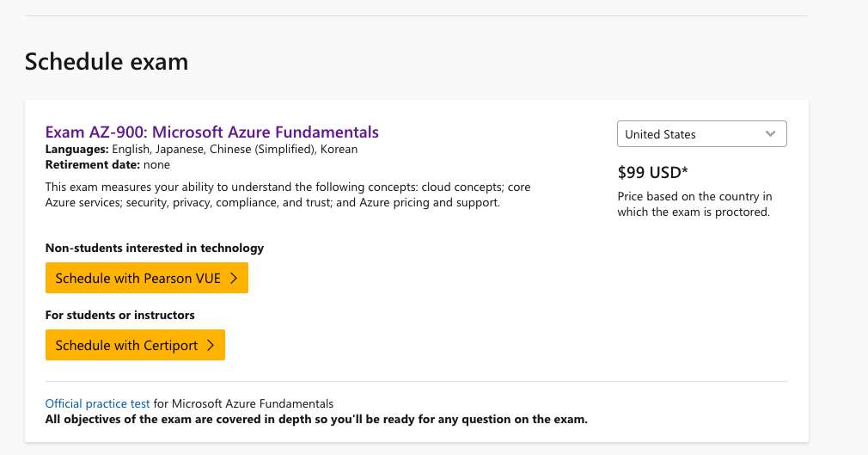Click the bold Retirement date label
Viewport: 868px width, 455px height.
click(x=92, y=164)
